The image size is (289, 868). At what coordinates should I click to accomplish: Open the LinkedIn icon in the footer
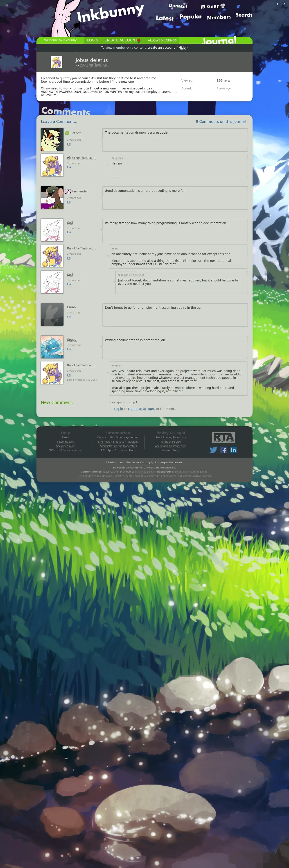pos(233,450)
